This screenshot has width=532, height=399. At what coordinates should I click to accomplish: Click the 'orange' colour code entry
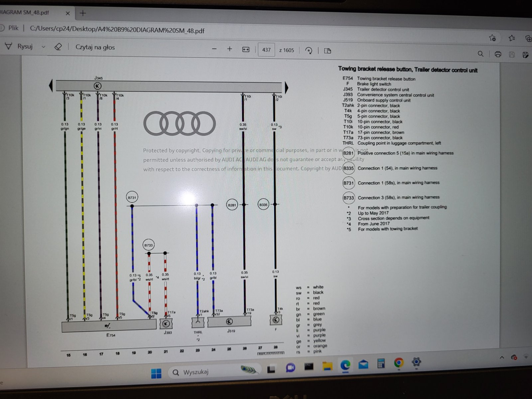pos(320,346)
